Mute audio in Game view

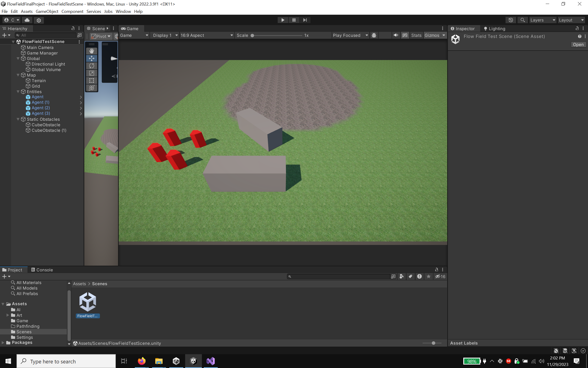point(396,35)
